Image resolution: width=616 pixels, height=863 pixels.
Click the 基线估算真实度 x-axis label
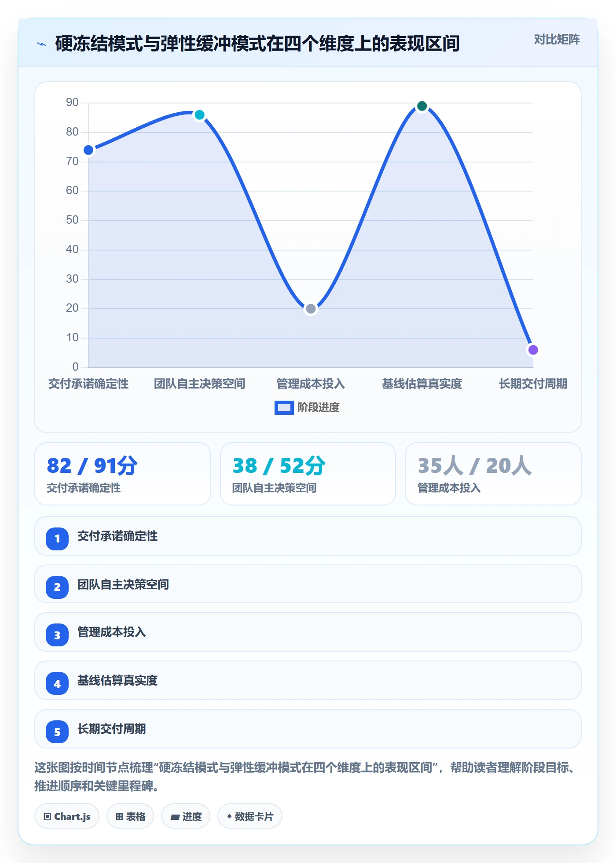[422, 384]
